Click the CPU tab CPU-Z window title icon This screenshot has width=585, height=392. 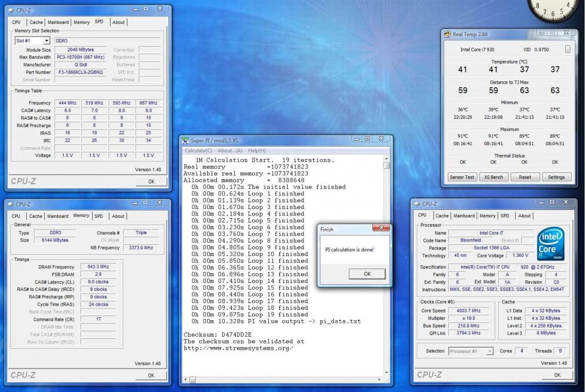(418, 204)
